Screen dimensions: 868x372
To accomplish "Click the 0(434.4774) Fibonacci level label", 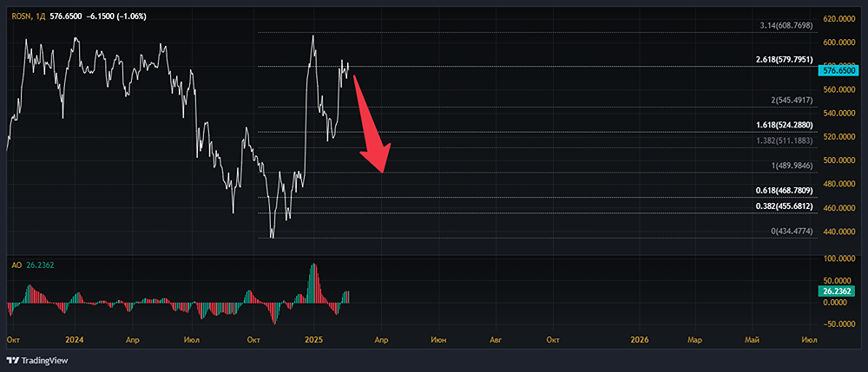I will coord(792,232).
